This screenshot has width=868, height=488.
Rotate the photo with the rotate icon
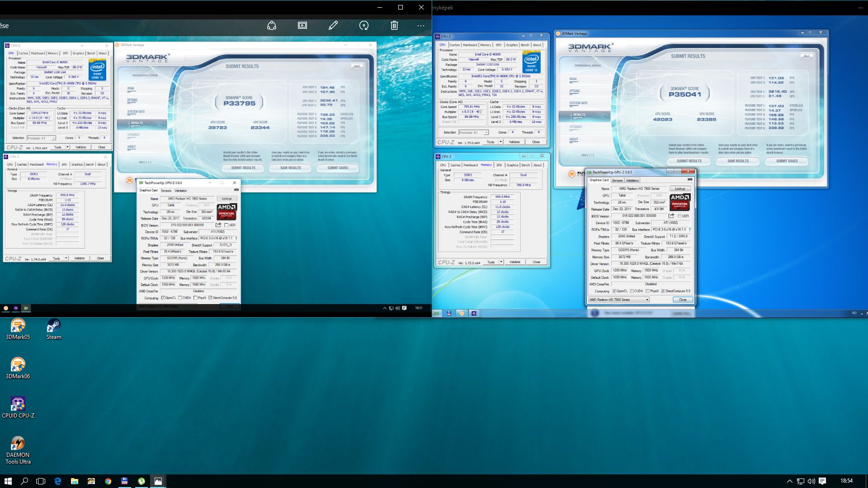tap(364, 26)
